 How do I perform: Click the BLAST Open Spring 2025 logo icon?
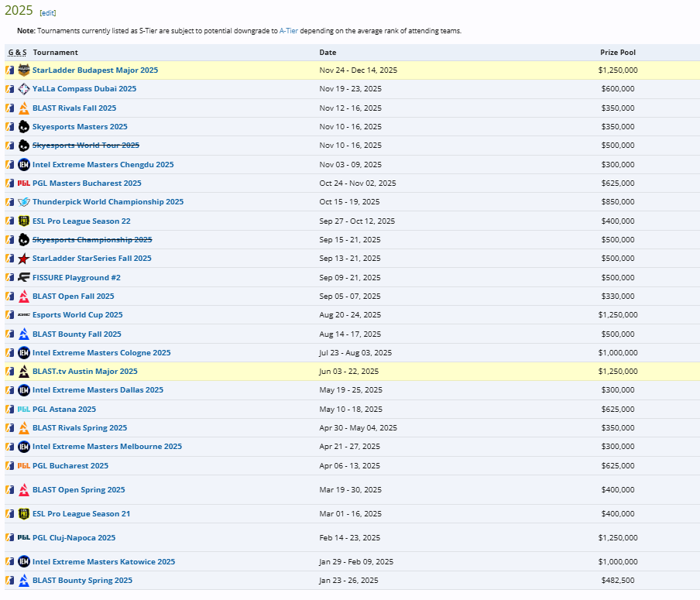tap(24, 490)
